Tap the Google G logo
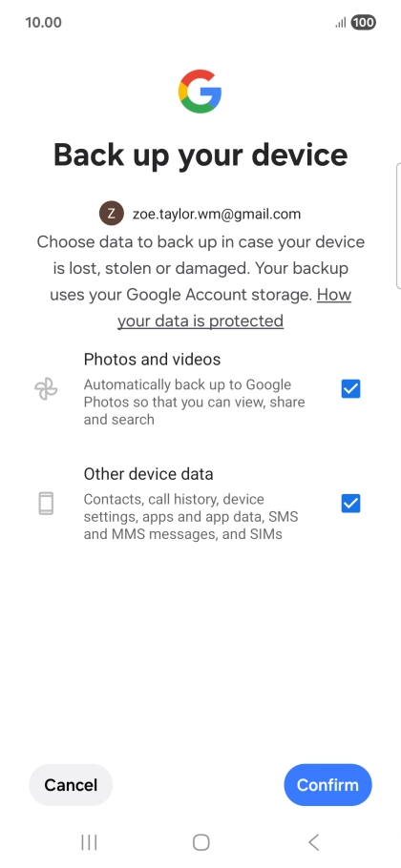 point(200,92)
